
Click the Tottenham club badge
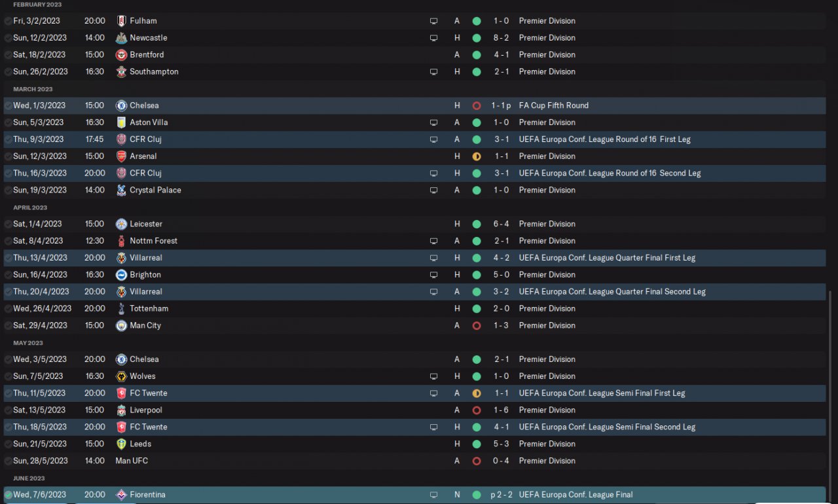121,309
